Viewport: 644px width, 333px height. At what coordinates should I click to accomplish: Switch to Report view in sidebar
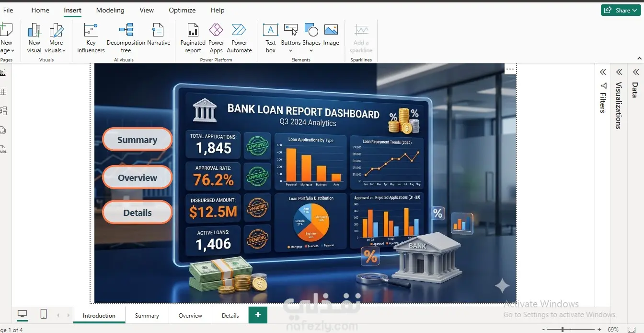(x=3, y=72)
